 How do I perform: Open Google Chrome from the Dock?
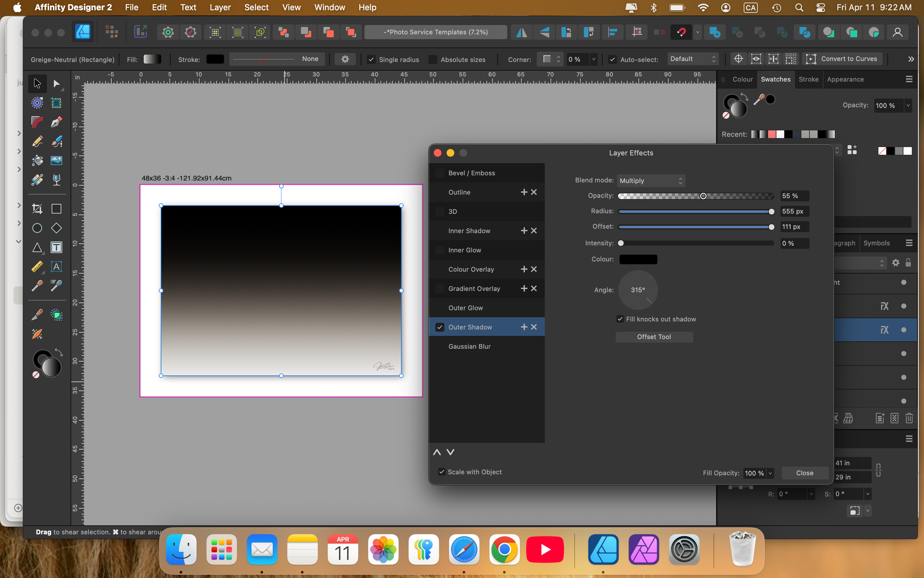pyautogui.click(x=504, y=550)
